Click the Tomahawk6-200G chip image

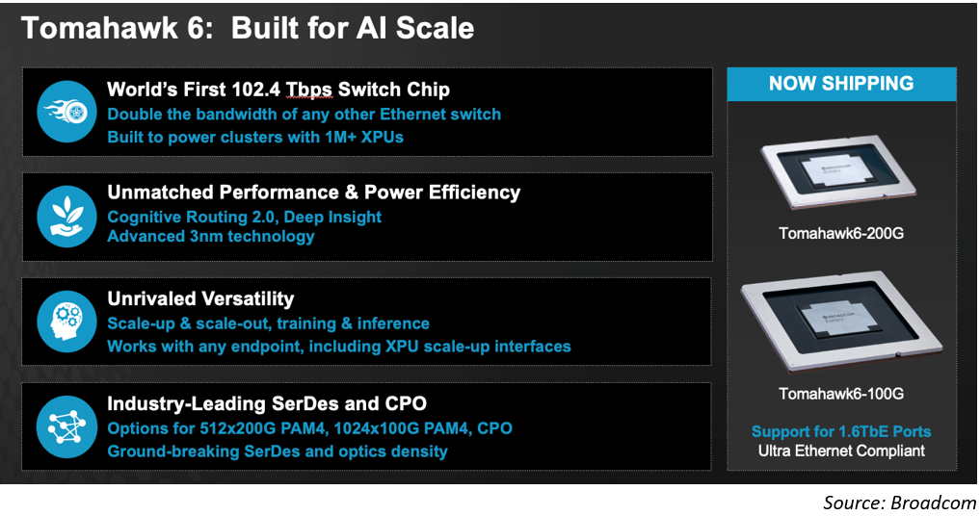pos(841,170)
